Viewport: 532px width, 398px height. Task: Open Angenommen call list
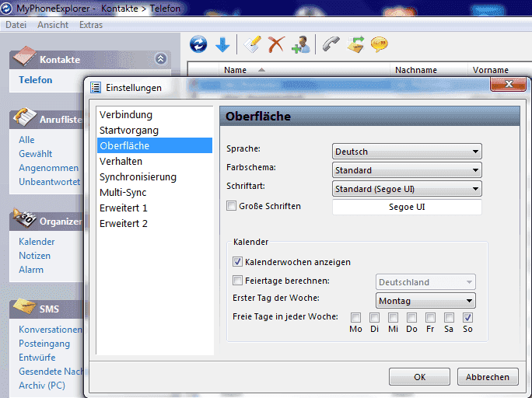coord(48,168)
